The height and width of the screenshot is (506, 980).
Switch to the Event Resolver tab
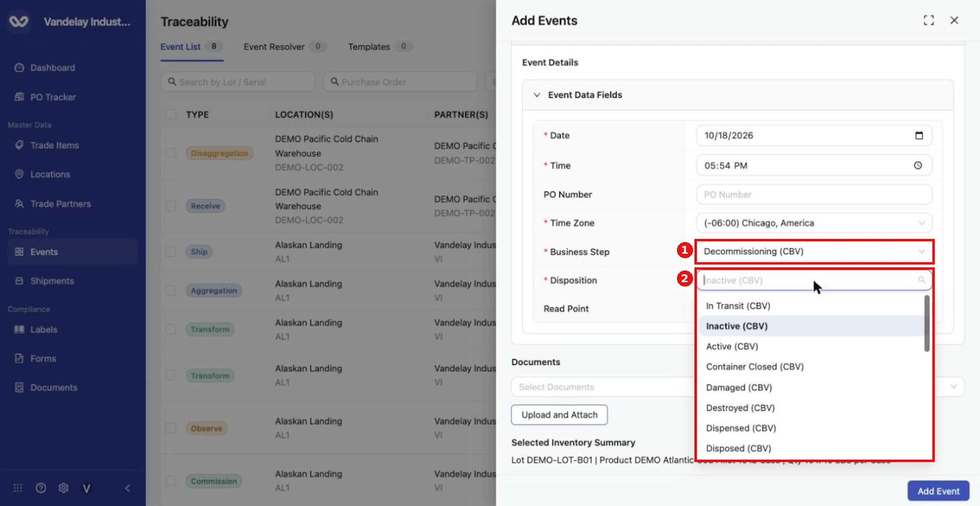point(285,47)
